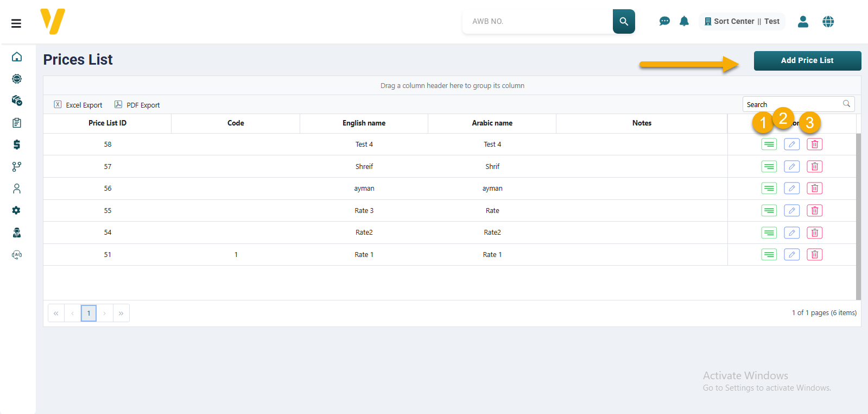Edit price list Rate2

[791, 233]
